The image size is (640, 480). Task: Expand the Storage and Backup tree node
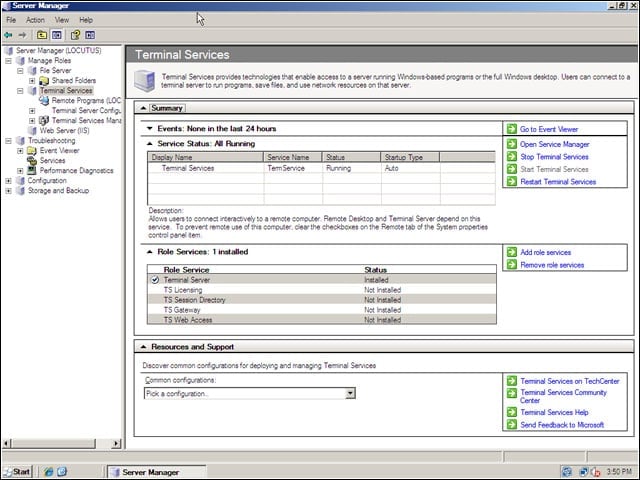click(x=8, y=191)
